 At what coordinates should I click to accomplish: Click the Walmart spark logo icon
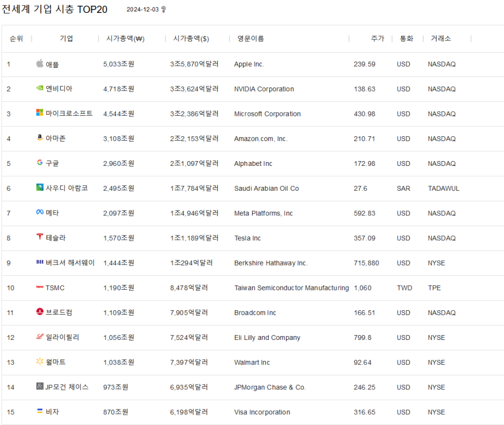coord(39,361)
